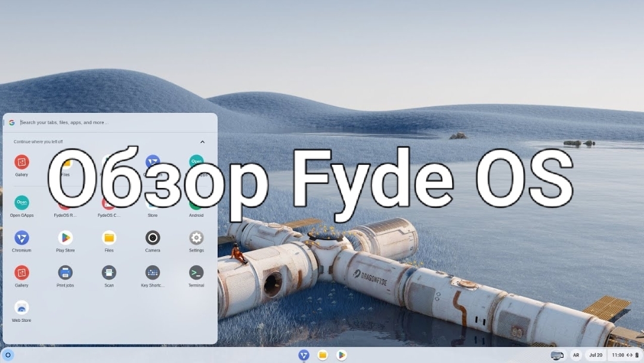644x363 pixels.
Task: Launch the Terminal app
Action: click(x=196, y=276)
